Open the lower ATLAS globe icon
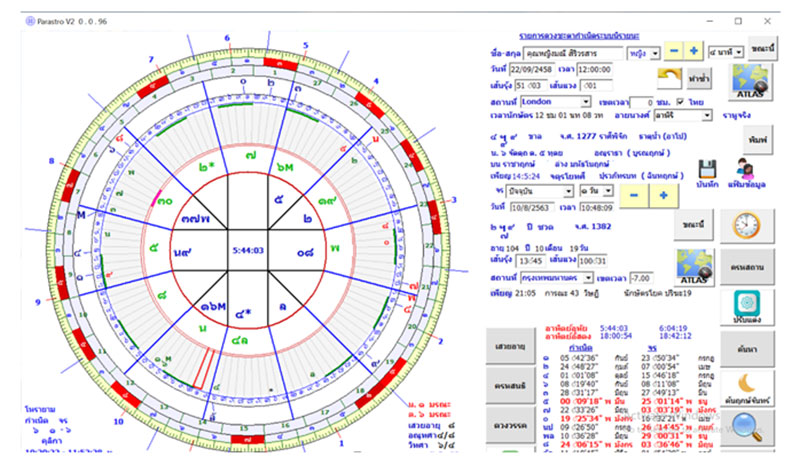The image size is (800, 473). click(694, 267)
